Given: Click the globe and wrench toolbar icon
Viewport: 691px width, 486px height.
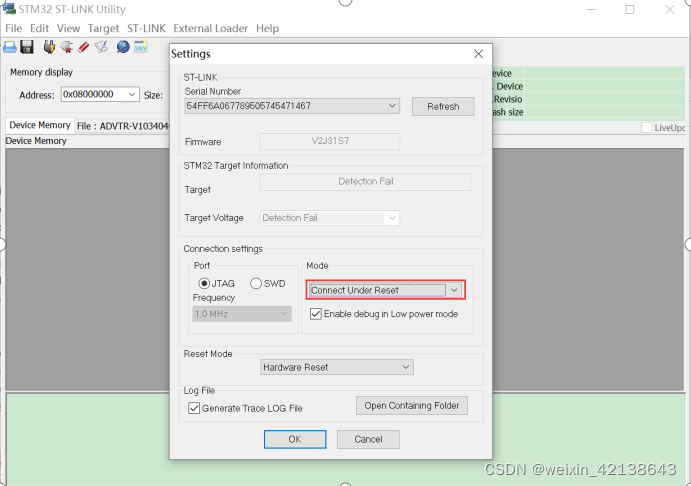Looking at the screenshot, I should pyautogui.click(x=123, y=47).
